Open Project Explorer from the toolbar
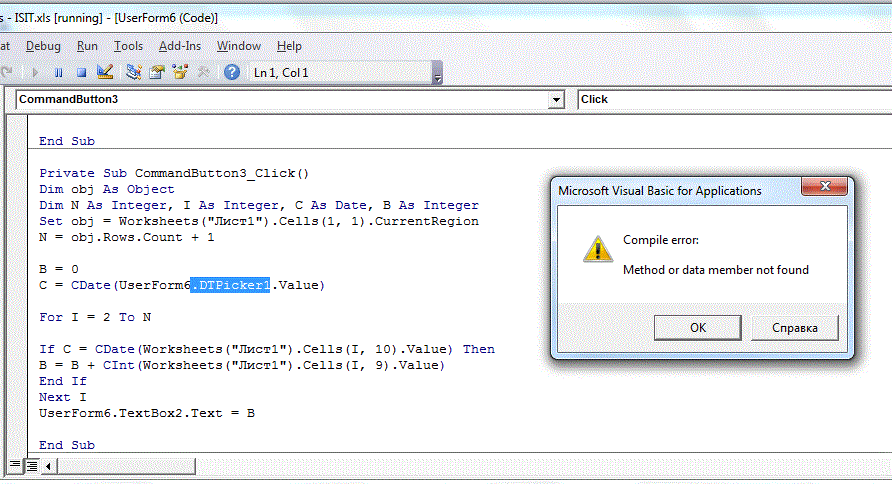Screen dimensions: 892x484 coord(133,72)
